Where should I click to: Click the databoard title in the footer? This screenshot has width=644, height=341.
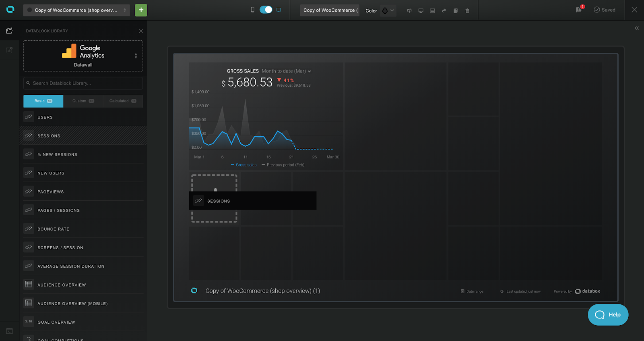coord(263,291)
